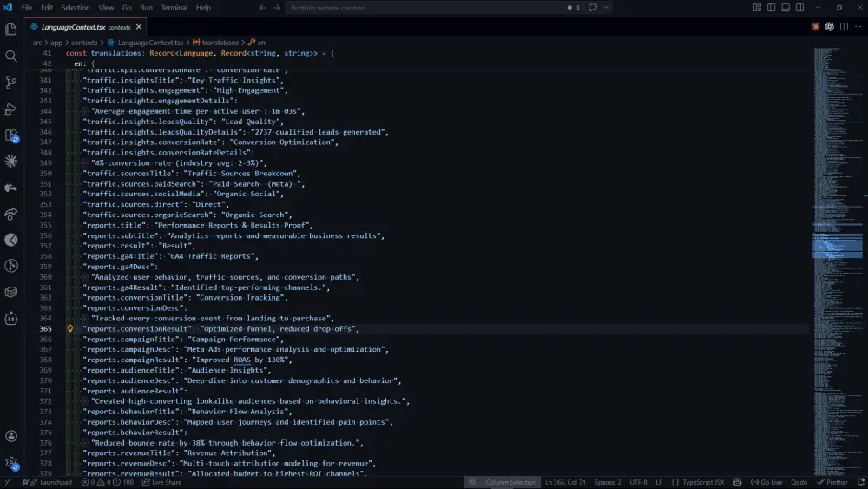Image resolution: width=868 pixels, height=489 pixels.
Task: Open the chat dropdown arrow in title bar
Action: (606, 8)
